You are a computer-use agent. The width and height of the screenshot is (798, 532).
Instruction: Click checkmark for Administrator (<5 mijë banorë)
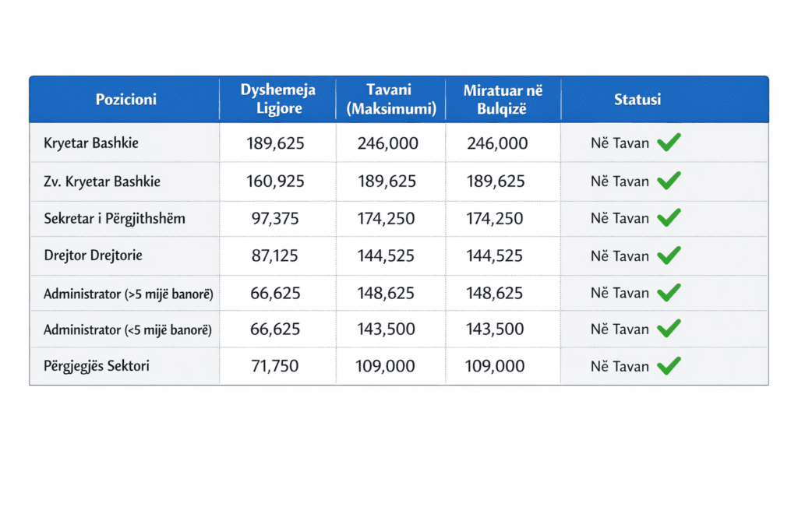click(669, 329)
